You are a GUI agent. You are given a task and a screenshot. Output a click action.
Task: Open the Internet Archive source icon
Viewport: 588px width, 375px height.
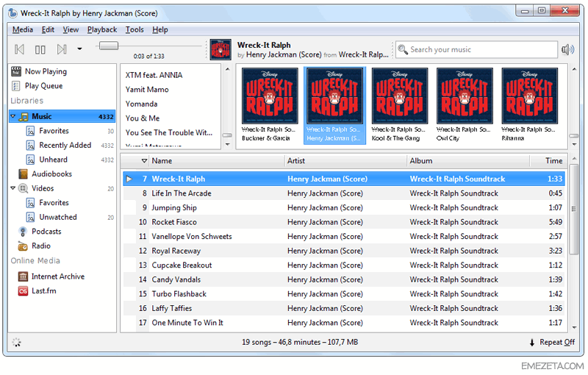coord(23,276)
